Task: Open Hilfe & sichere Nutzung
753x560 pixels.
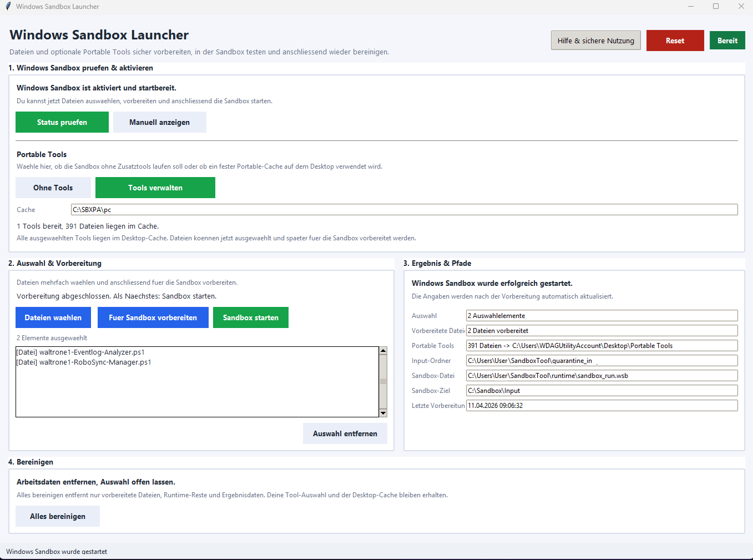Action: 595,41
